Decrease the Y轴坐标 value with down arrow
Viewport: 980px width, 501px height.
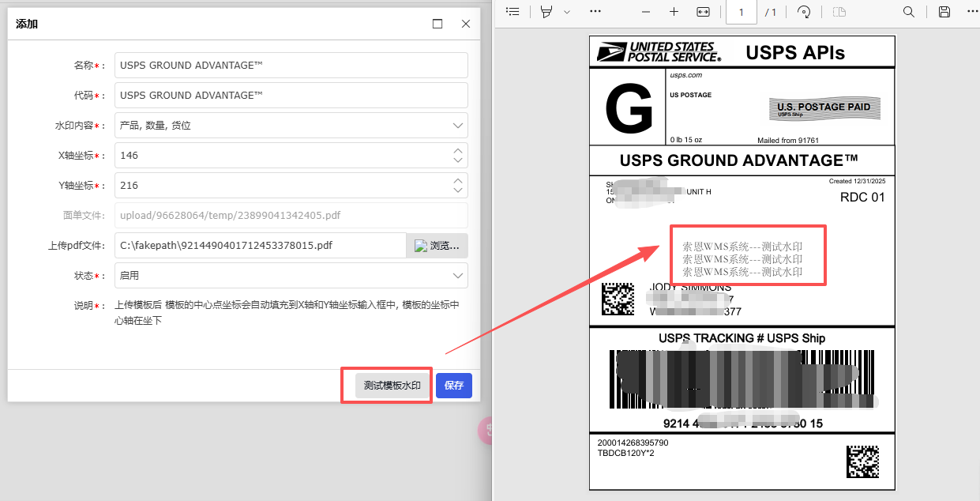[x=458, y=190]
